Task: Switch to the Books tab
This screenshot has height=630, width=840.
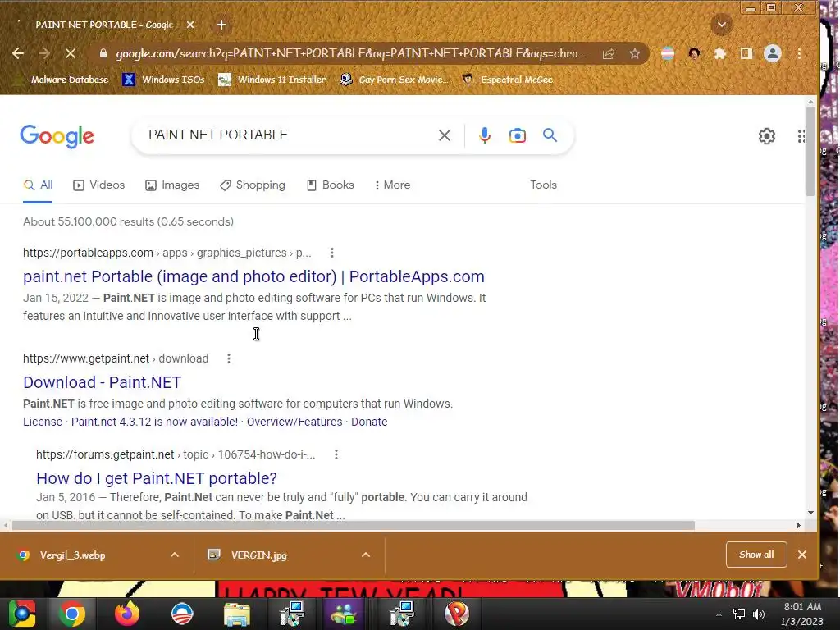Action: coord(331,185)
